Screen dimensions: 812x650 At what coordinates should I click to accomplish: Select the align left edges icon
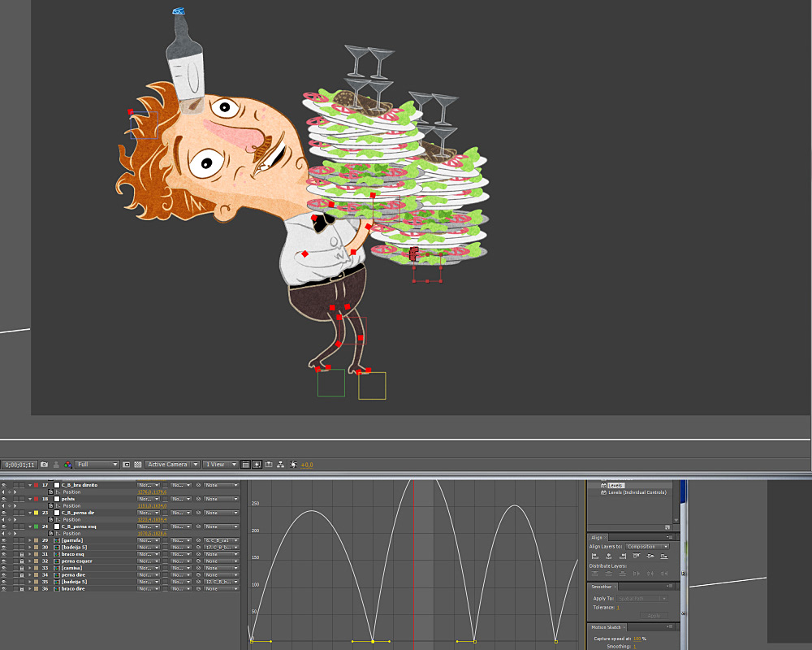click(594, 556)
